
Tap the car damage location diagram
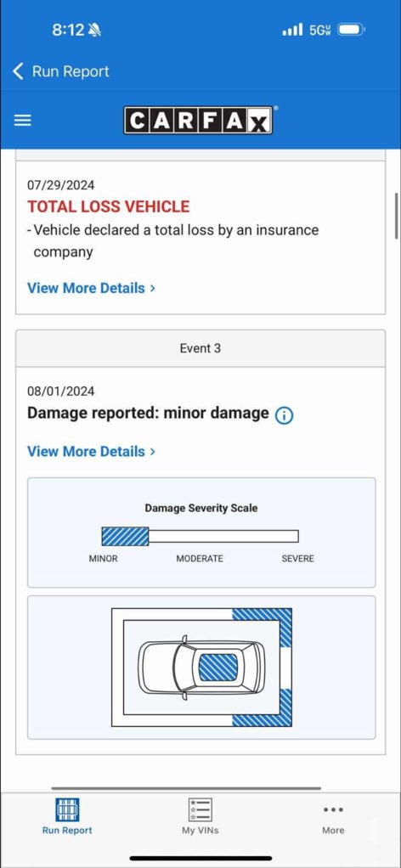click(201, 667)
